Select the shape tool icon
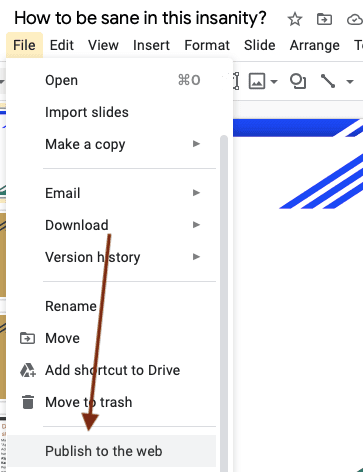This screenshot has width=363, height=472. click(x=298, y=81)
